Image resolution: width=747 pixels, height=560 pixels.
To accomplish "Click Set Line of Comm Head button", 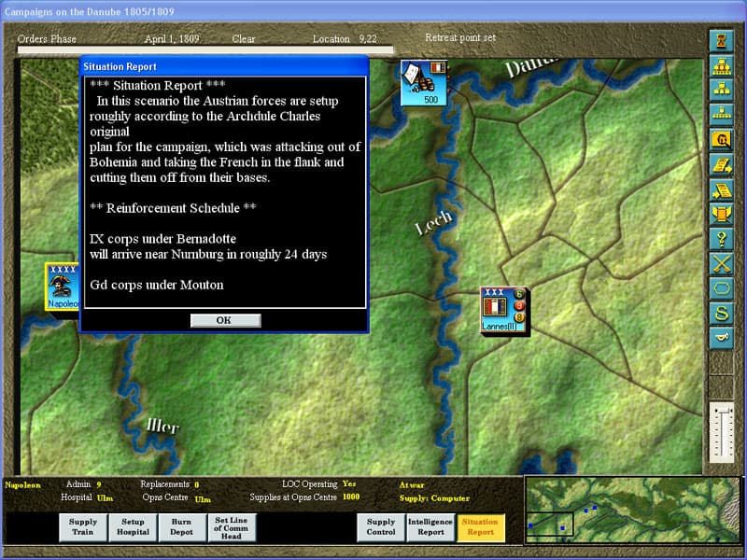I will (232, 527).
